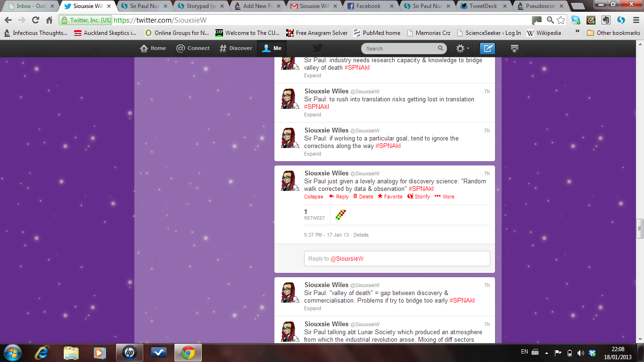Click the page's vertical scrollbar thumb
644x362 pixels.
(640, 229)
